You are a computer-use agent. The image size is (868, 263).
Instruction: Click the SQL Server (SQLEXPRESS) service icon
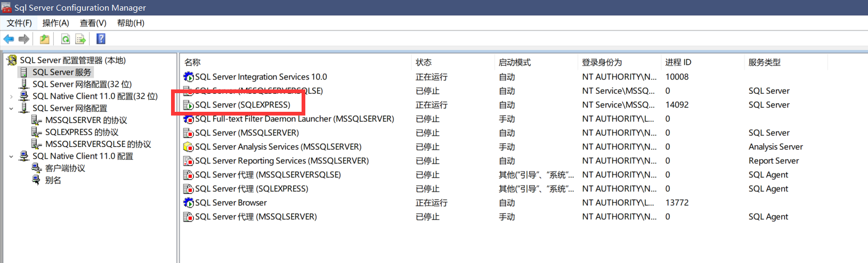[x=189, y=105]
